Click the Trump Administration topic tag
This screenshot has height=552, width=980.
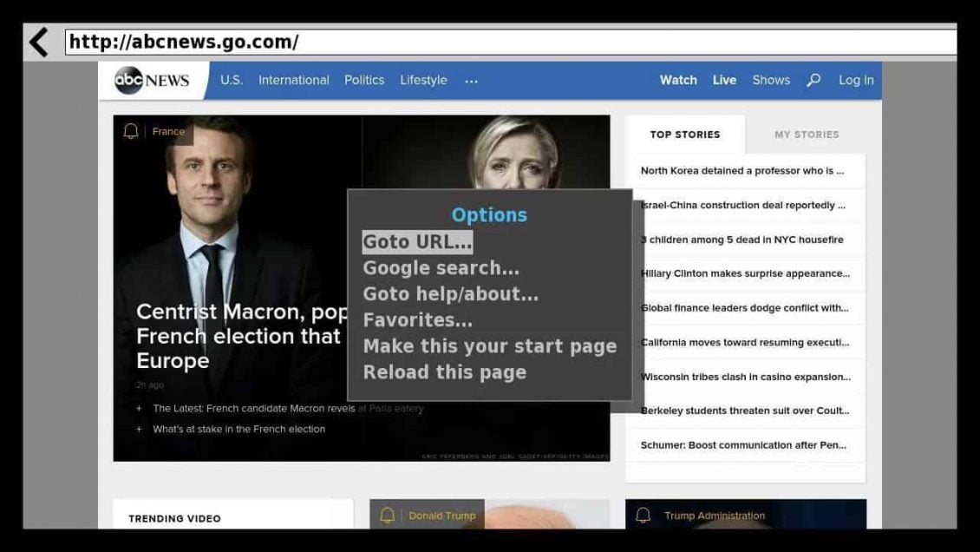[715, 516]
